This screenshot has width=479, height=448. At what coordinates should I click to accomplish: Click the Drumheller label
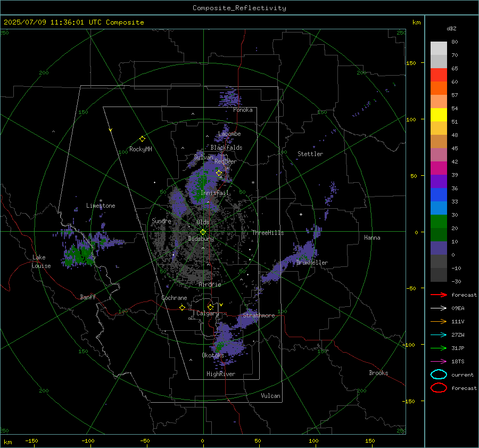point(312,263)
